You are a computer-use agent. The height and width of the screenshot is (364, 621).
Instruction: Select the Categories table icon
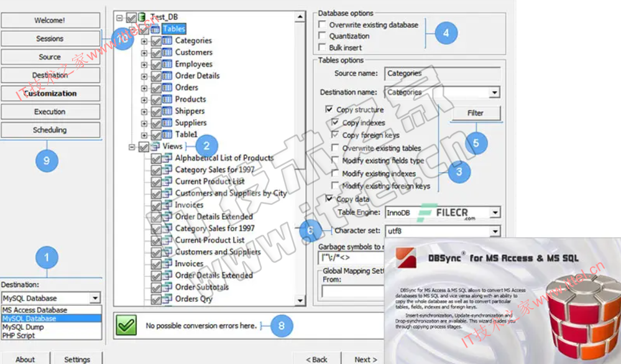tap(167, 41)
